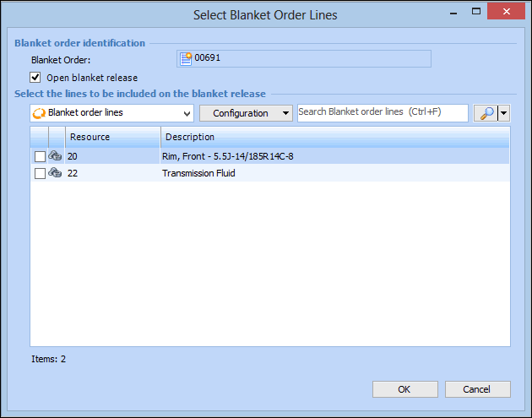Viewport: 532px width, 418px height.
Task: Click the blanket order document icon
Action: [x=186, y=59]
